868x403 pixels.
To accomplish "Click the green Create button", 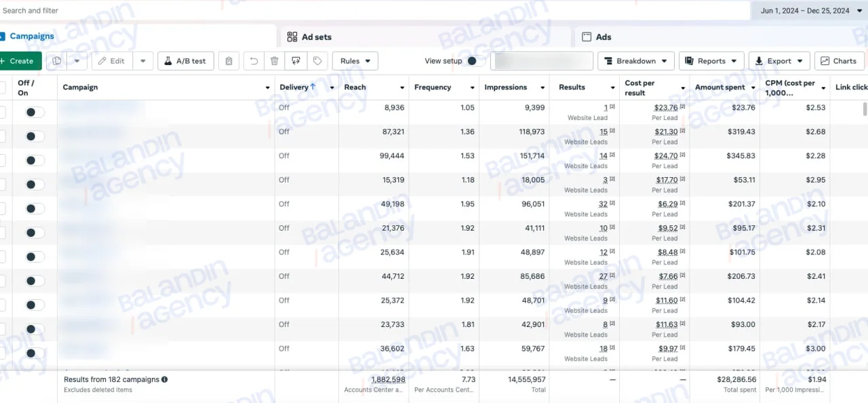I will 20,61.
